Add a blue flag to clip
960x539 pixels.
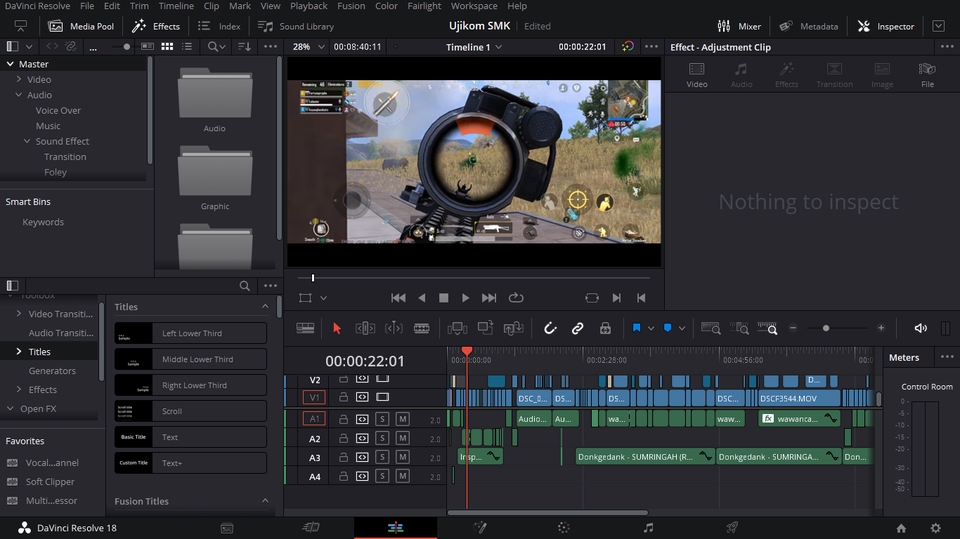click(x=636, y=328)
